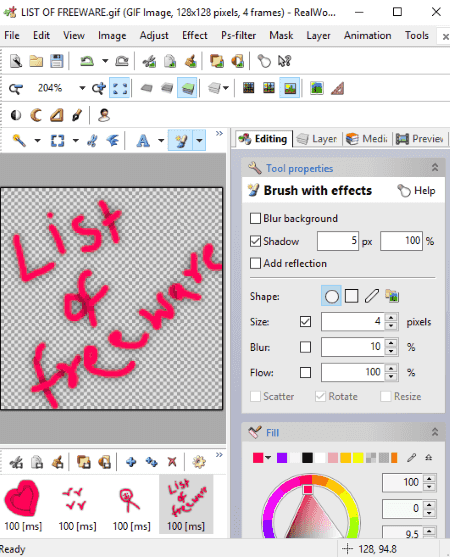Select the round brush shape
This screenshot has width=450, height=557.
[x=331, y=296]
